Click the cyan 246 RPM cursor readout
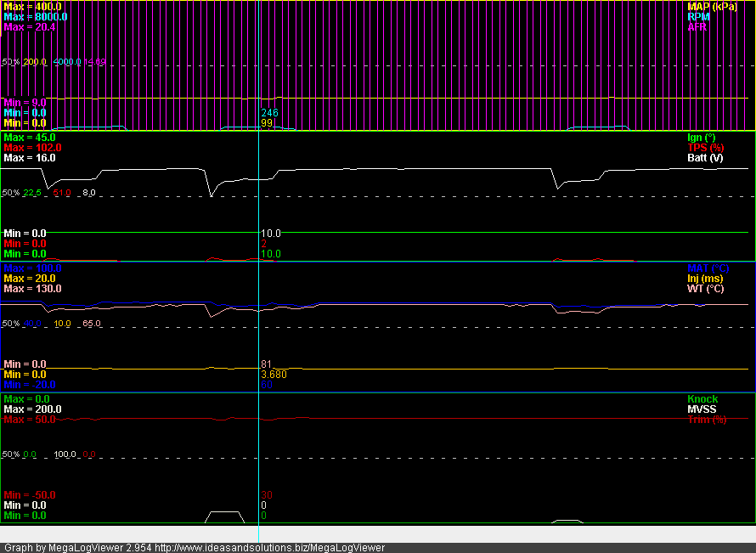This screenshot has height=553, width=756. click(269, 113)
